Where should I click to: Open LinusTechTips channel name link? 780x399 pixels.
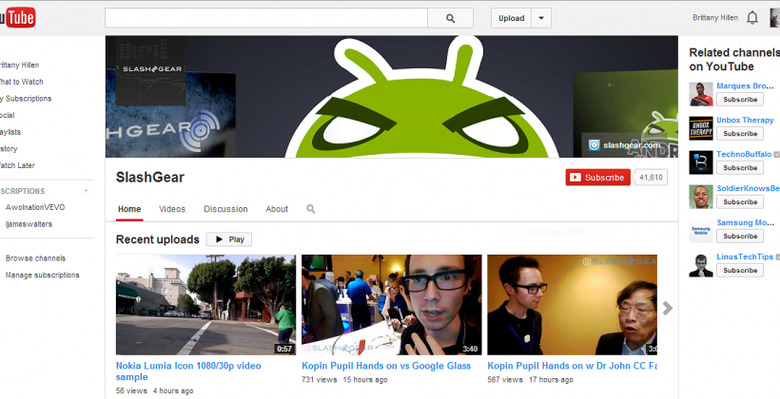745,257
